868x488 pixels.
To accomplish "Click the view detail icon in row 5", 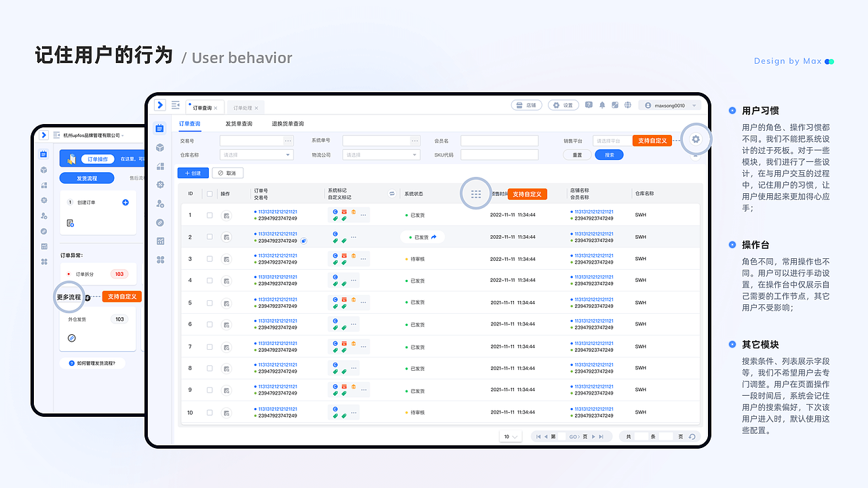I will tap(226, 302).
